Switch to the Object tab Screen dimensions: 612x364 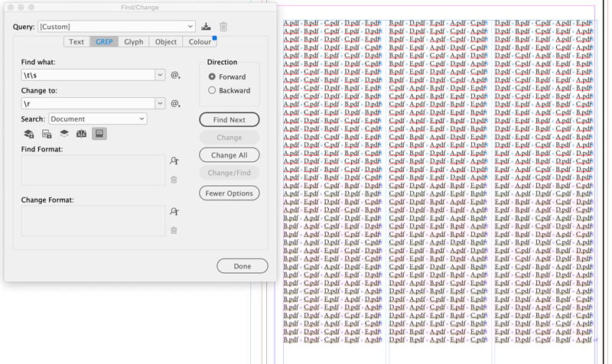pos(165,42)
